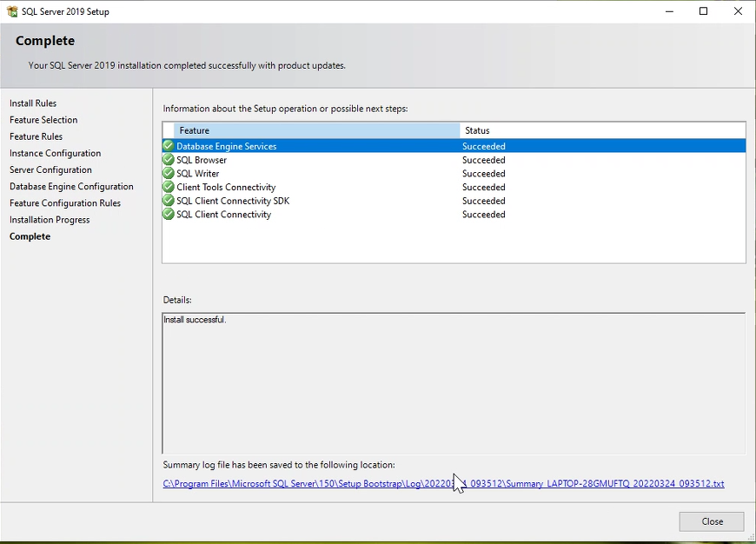
Task: Click the Install Rules step
Action: pos(33,103)
